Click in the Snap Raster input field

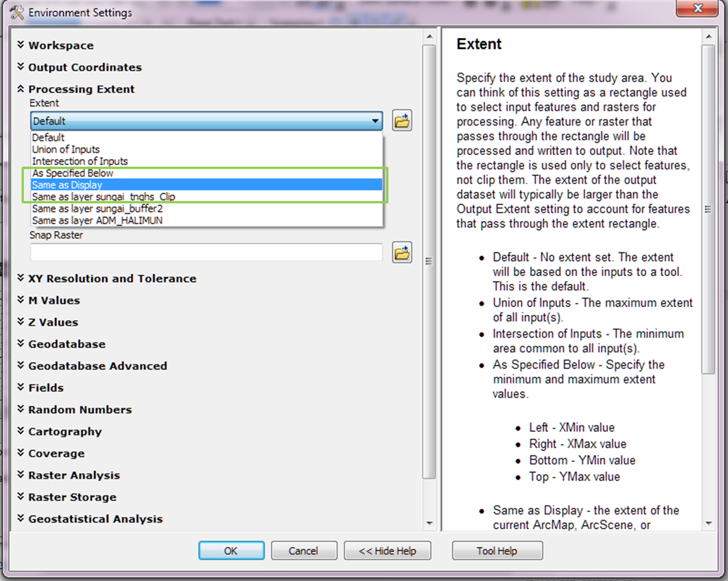(204, 252)
